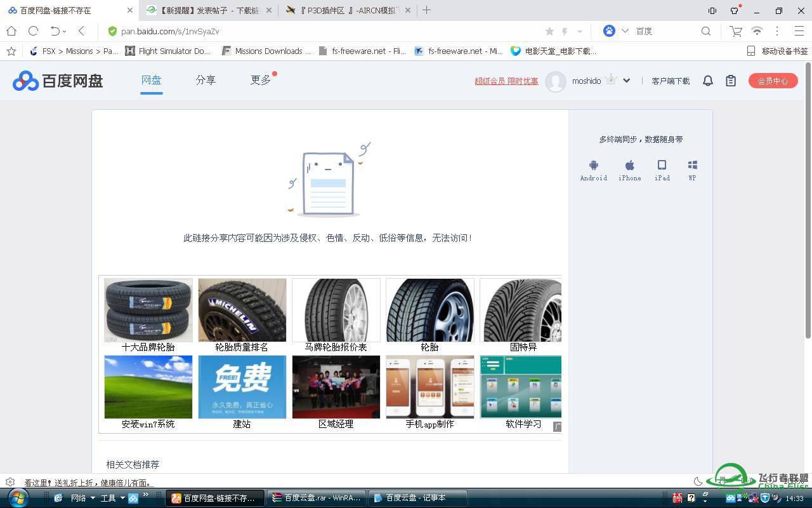This screenshot has height=508, width=812.
Task: Click the magnifier search icon
Action: coord(706,30)
